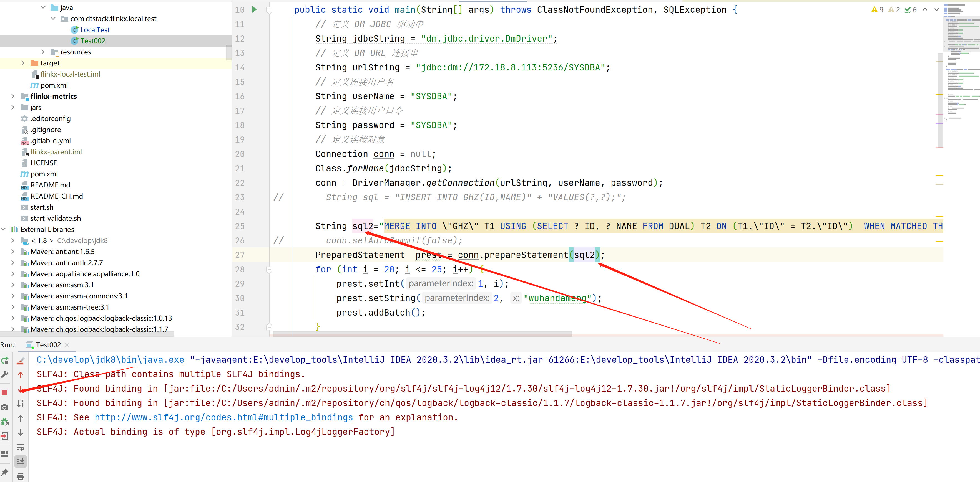Toggle soft-wrap in the console
The image size is (980, 482).
coord(21,447)
